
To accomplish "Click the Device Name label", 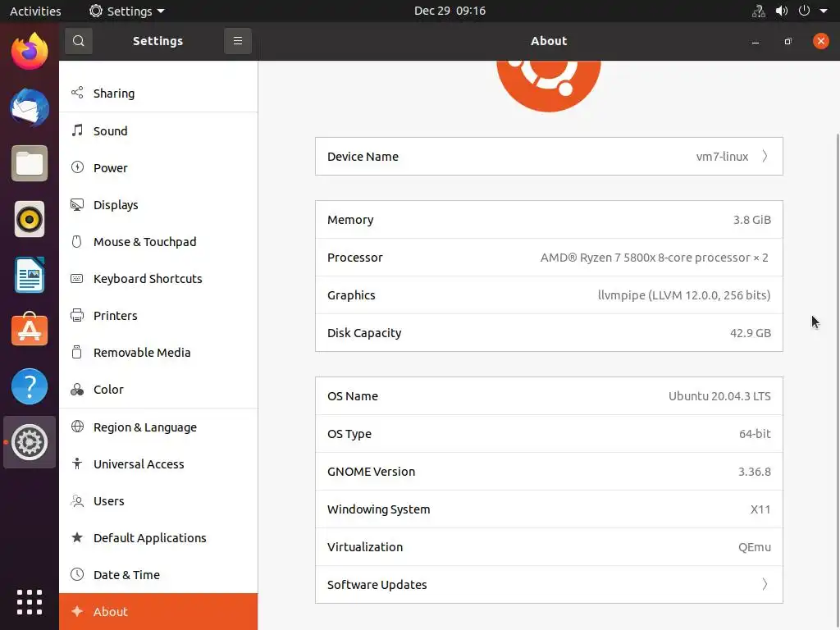I will (363, 157).
